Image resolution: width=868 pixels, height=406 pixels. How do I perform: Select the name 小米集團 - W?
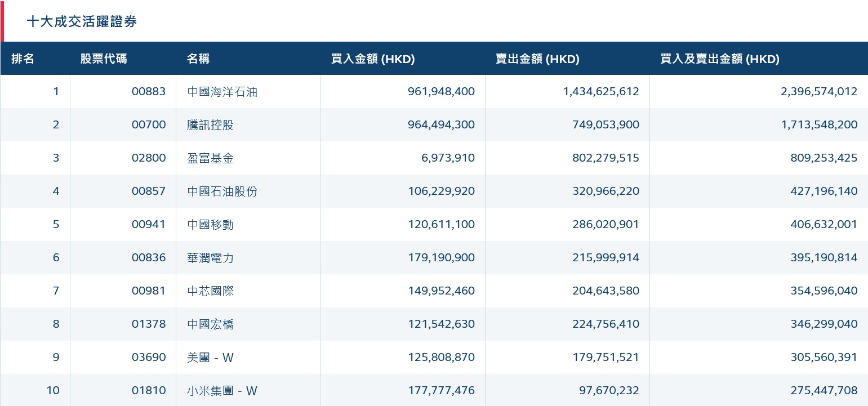222,390
